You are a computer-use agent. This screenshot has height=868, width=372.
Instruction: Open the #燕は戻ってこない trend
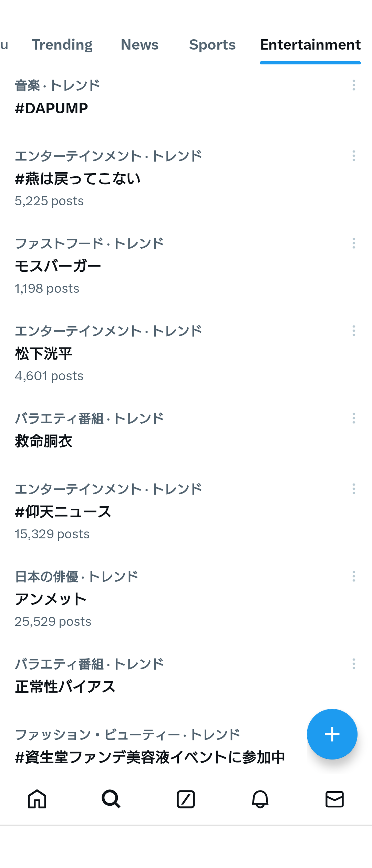coord(186,178)
